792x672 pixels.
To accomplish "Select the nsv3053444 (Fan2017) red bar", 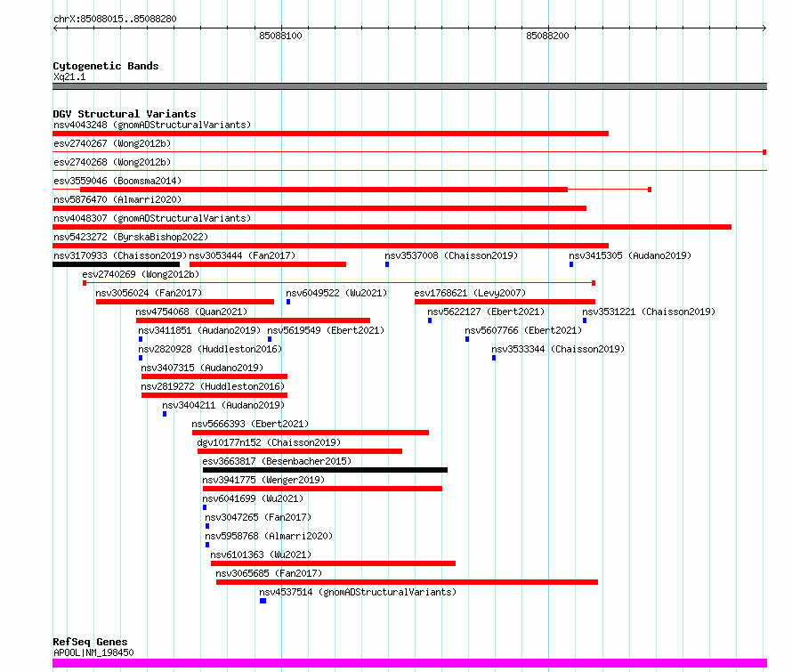I will click(268, 264).
